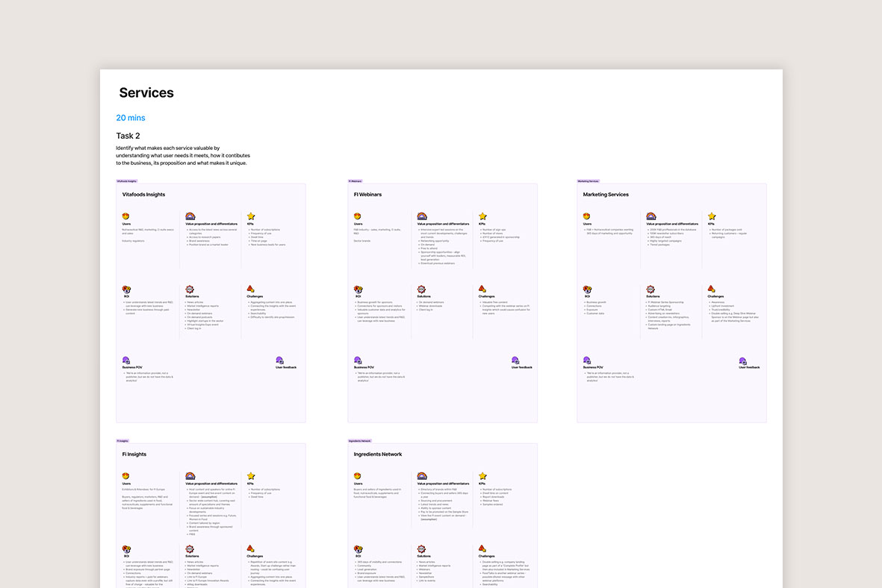
Task: Click the Solutions gear icon in Ingredients Network
Action: [421, 548]
